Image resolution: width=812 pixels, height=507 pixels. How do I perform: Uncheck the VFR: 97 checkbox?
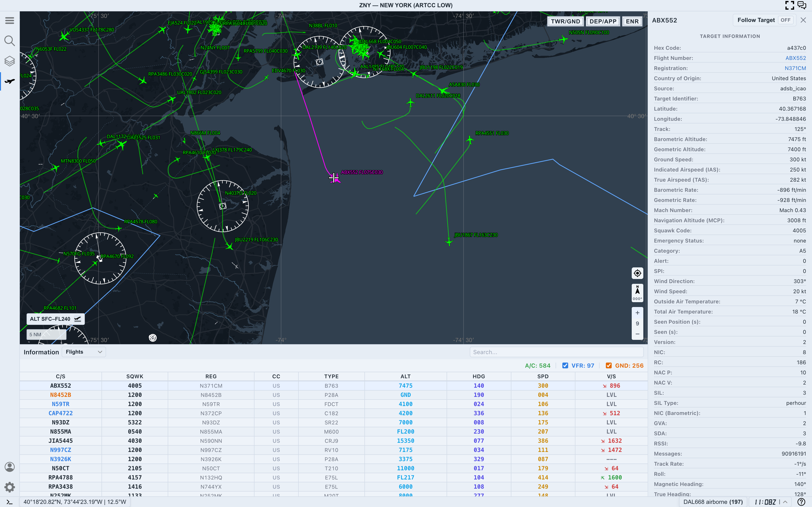(565, 365)
